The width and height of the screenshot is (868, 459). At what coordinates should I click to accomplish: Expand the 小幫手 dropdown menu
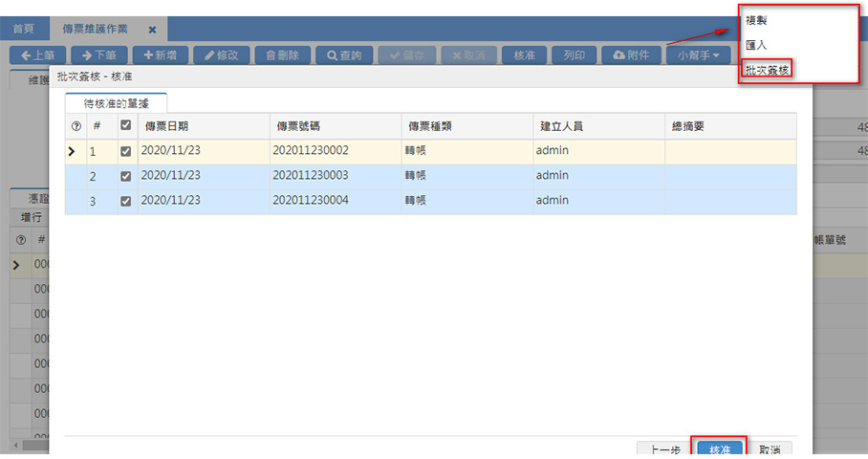pyautogui.click(x=698, y=55)
